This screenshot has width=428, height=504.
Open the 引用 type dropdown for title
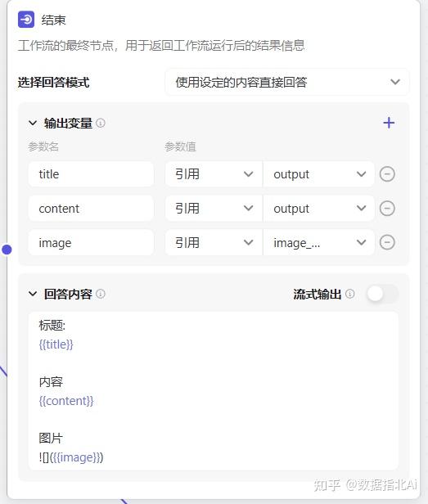(x=214, y=174)
